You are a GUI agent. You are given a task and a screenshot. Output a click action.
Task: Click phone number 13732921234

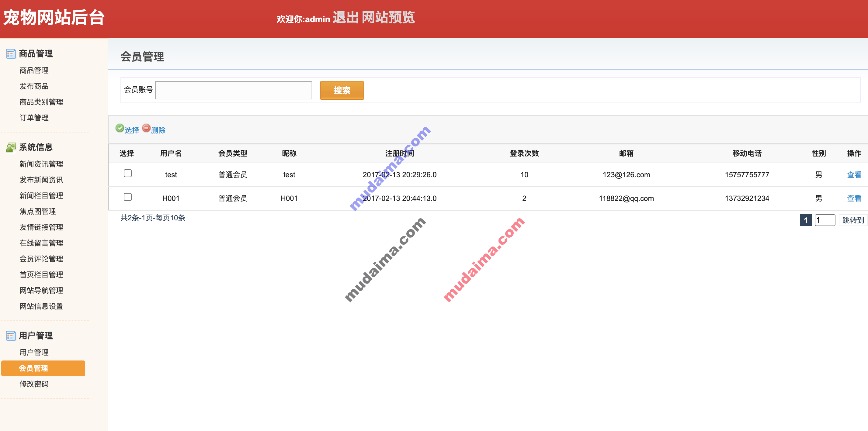tap(747, 198)
